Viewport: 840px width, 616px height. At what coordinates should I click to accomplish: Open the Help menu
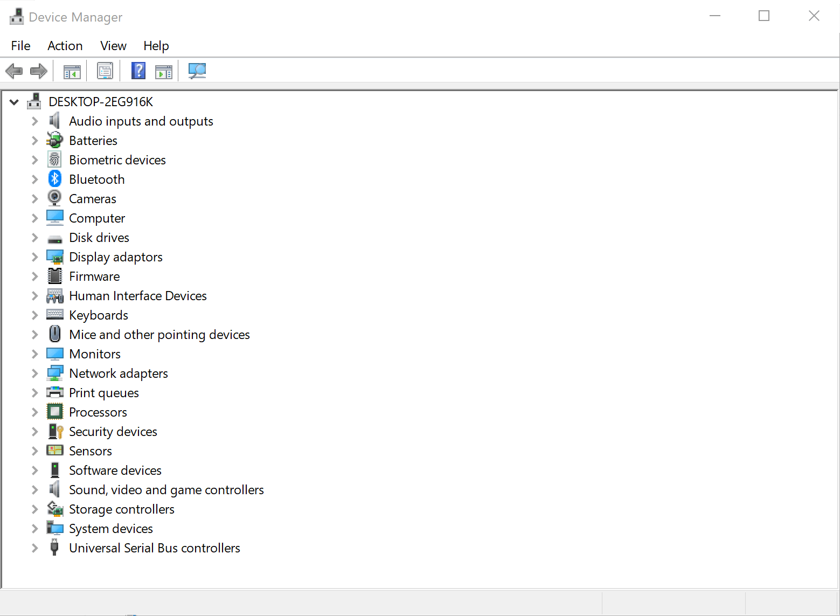(x=156, y=46)
